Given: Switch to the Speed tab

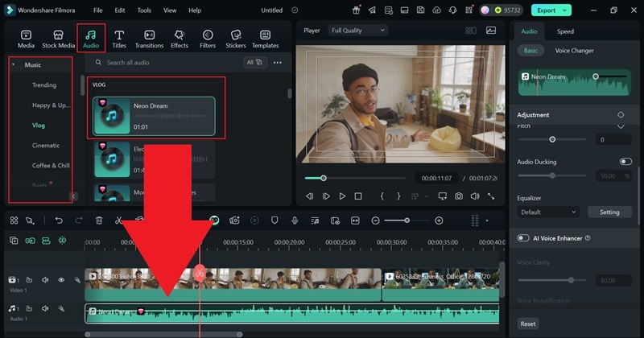Looking at the screenshot, I should tap(565, 31).
